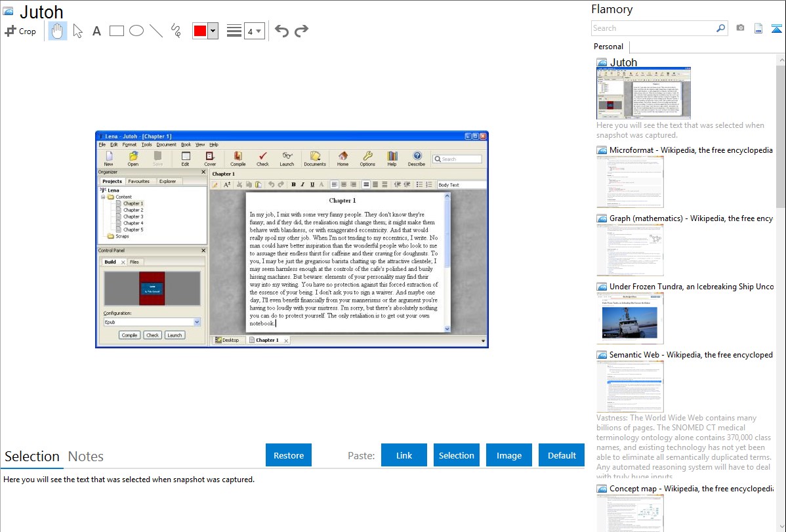786x532 pixels.
Task: Click the top-right upload icon
Action: [776, 28]
